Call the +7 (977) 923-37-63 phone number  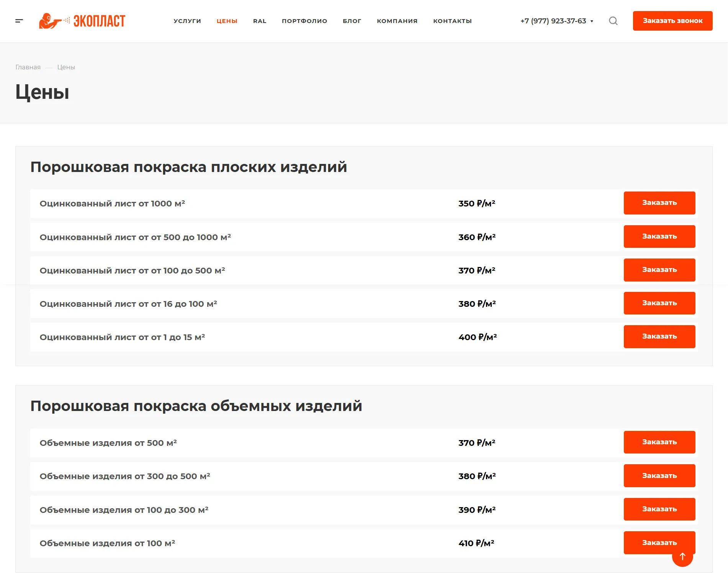[553, 21]
